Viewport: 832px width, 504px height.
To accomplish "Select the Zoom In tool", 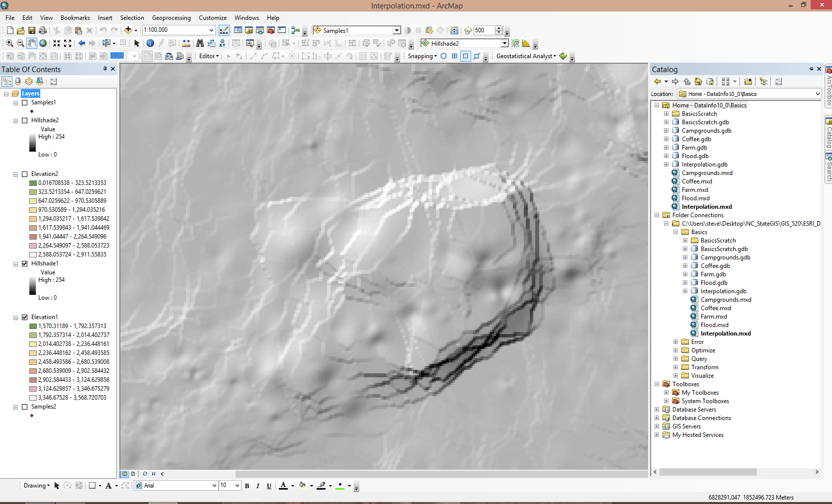I will [9, 43].
